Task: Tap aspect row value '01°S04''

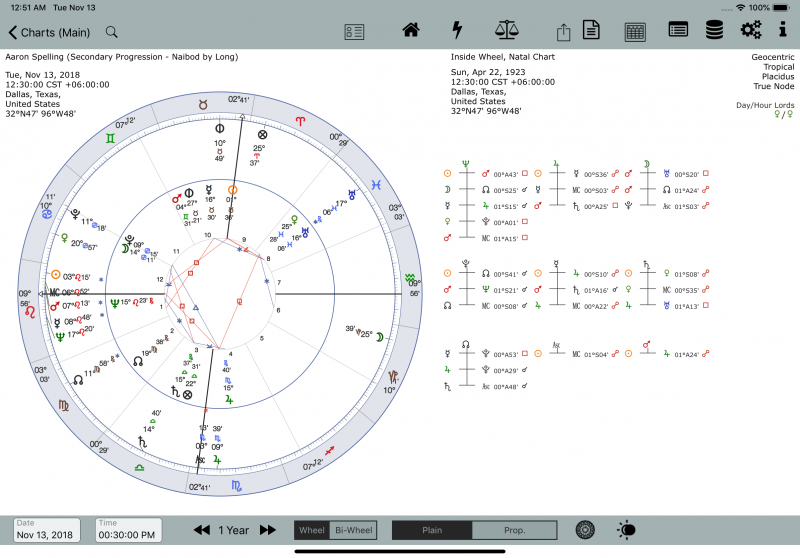Action: click(x=596, y=354)
